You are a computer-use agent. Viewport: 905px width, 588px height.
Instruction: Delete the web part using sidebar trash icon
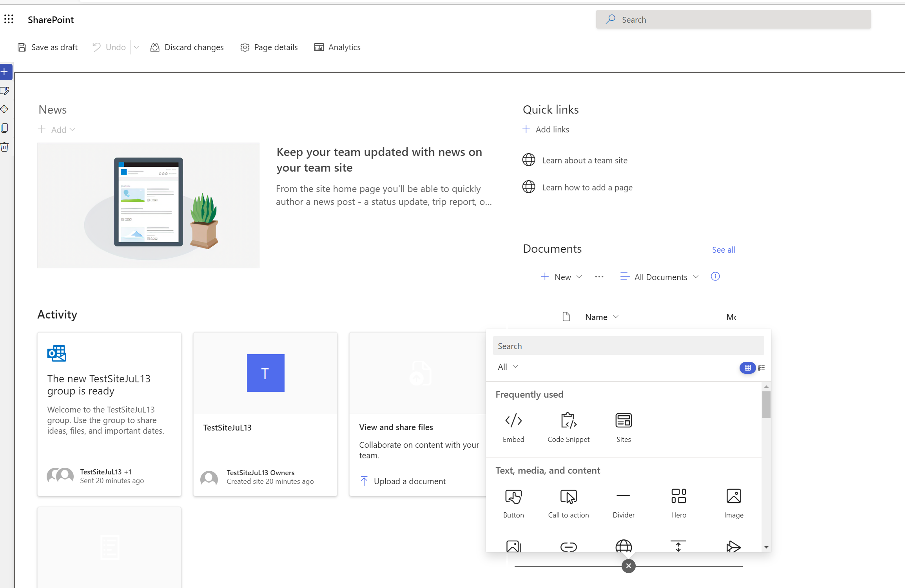[x=4, y=147]
